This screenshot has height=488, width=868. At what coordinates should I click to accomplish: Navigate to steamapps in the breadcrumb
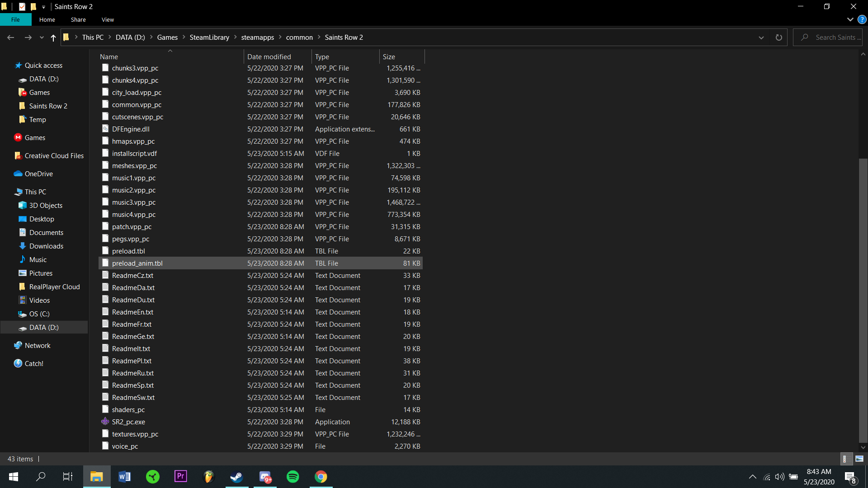[x=257, y=38]
